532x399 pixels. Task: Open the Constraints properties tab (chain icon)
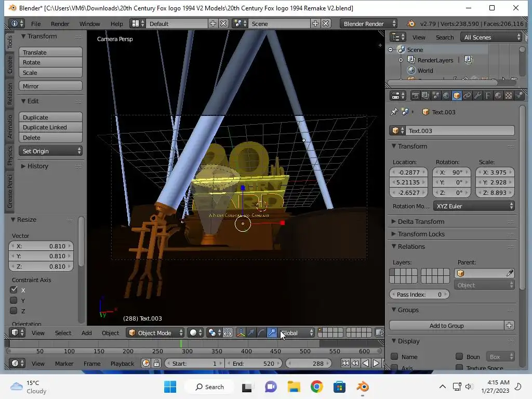467,96
